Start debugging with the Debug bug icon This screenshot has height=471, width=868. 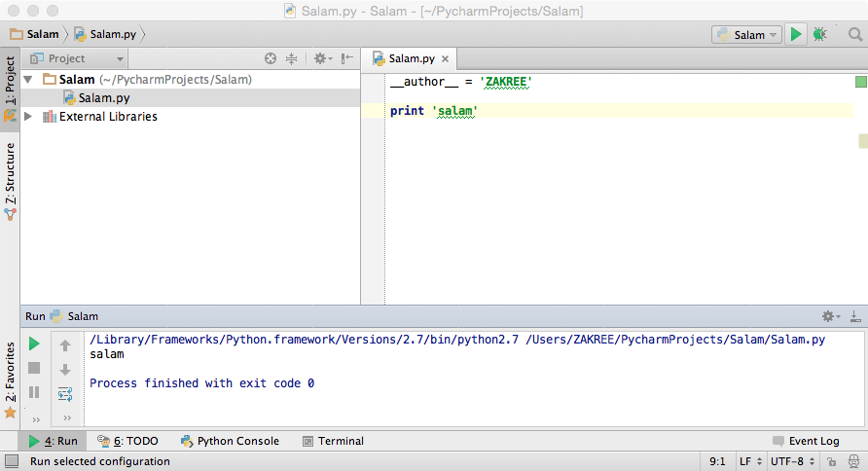click(820, 35)
